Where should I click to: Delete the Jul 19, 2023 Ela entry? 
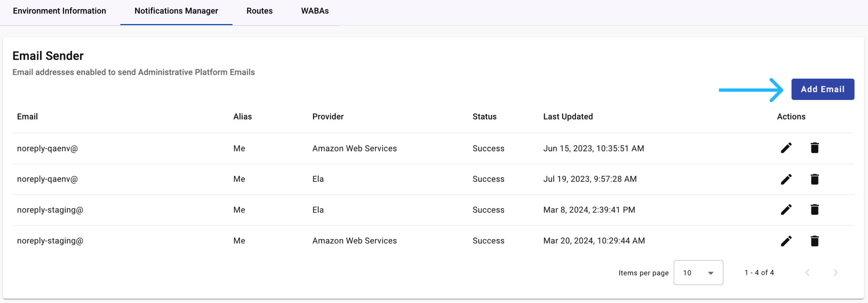814,179
